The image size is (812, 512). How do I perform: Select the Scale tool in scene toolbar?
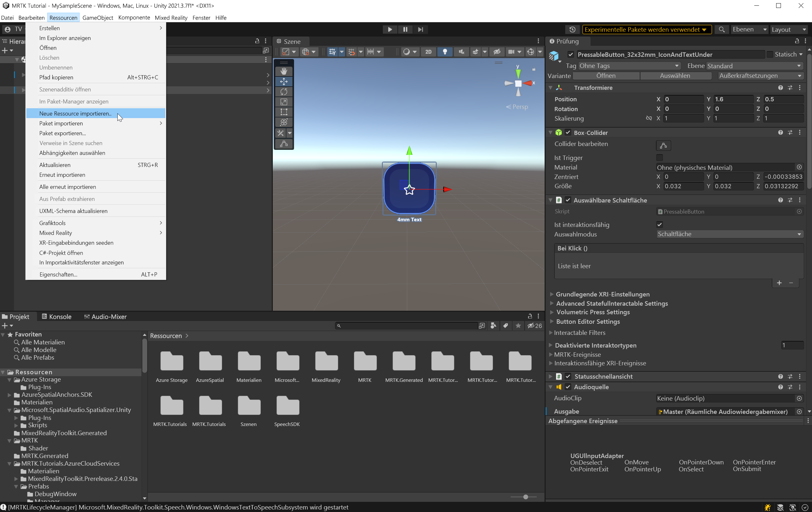click(x=284, y=102)
